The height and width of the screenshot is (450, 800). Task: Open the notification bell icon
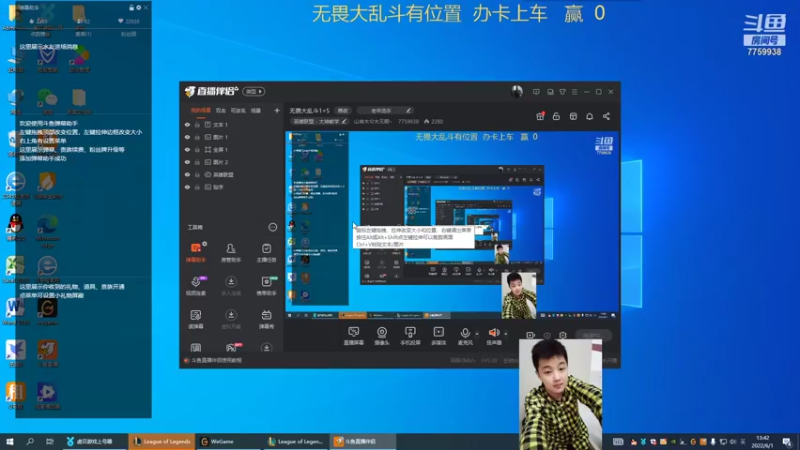click(x=589, y=116)
